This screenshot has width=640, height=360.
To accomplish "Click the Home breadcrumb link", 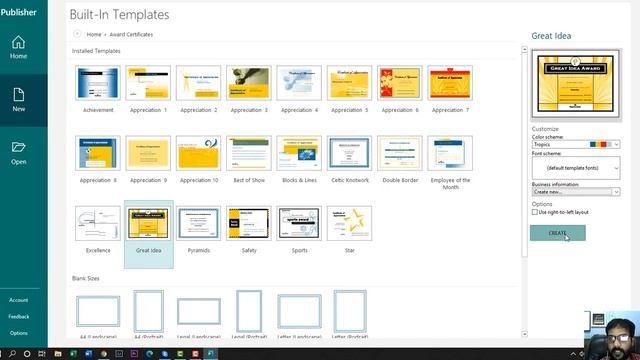I will click(x=94, y=35).
